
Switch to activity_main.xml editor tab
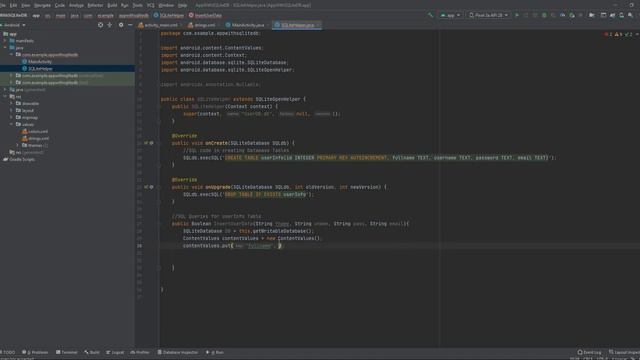click(158, 25)
